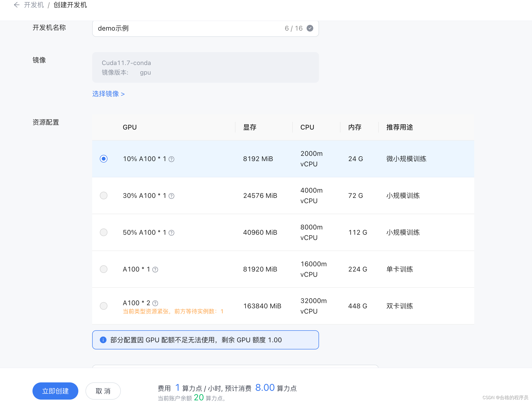Click the 取消 button
The image size is (532, 402).
pos(103,391)
